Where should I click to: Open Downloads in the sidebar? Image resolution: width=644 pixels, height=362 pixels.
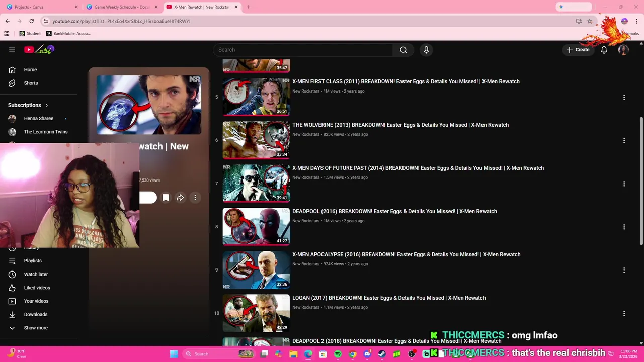pyautogui.click(x=36, y=314)
